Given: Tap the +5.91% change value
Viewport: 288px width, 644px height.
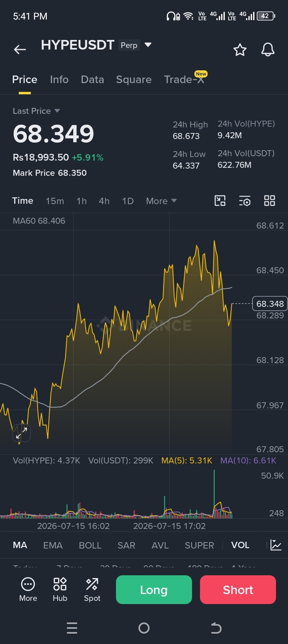Looking at the screenshot, I should click(88, 157).
